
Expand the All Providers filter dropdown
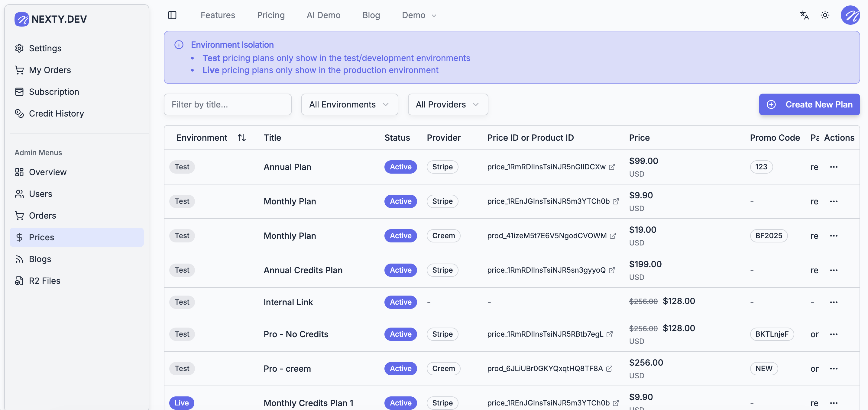click(x=448, y=105)
